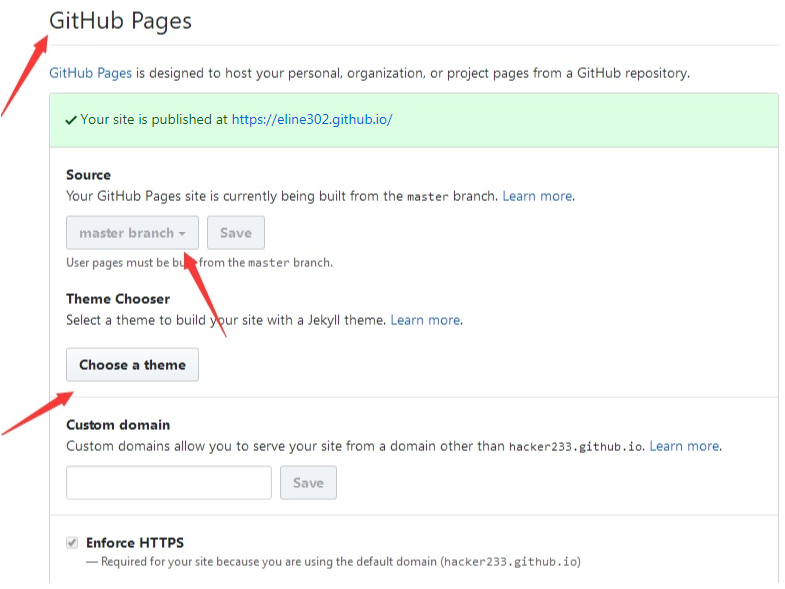Open Learn more link under Theme Chooser
Screen dimensions: 785x589
[x=426, y=320]
